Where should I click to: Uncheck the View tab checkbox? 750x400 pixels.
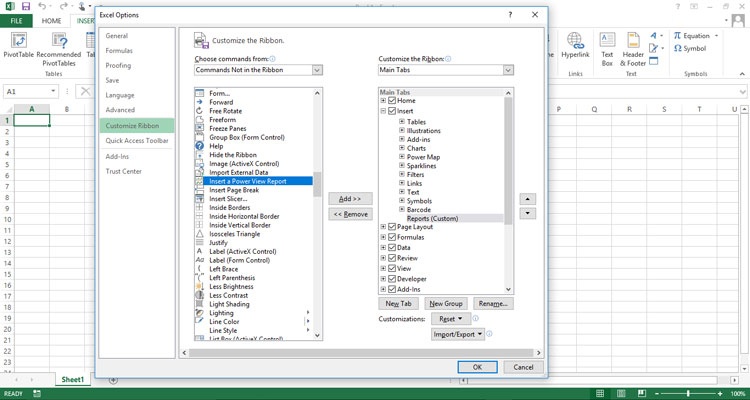click(392, 268)
